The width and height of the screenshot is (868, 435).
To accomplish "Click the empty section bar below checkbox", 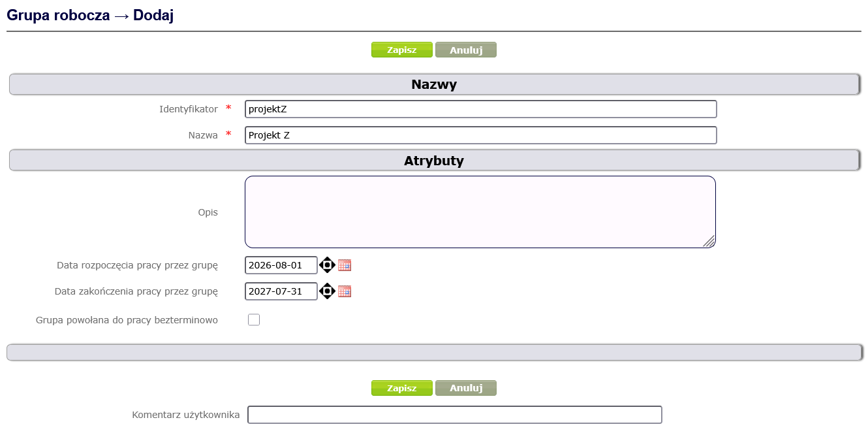I will tap(434, 352).
